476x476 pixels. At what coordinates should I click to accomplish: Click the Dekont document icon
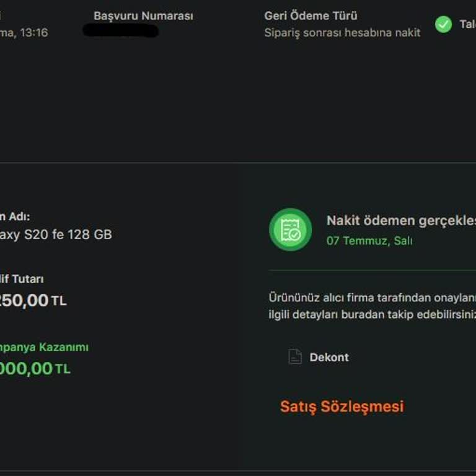point(295,357)
